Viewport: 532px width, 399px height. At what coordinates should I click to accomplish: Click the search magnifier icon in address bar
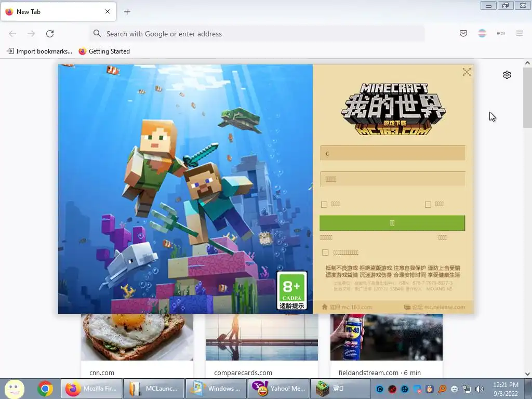click(x=97, y=33)
